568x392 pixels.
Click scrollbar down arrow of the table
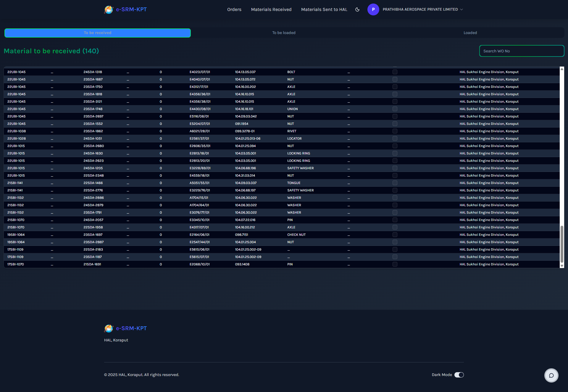(x=562, y=266)
